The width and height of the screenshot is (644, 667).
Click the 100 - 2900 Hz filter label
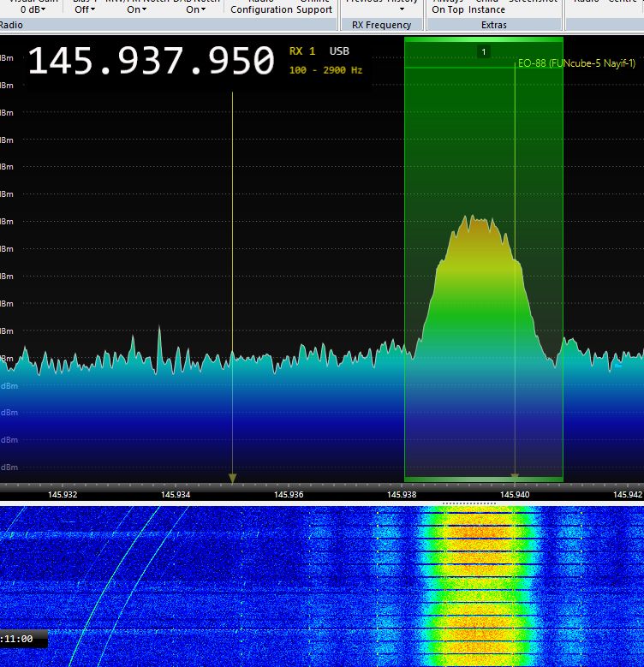tap(325, 70)
